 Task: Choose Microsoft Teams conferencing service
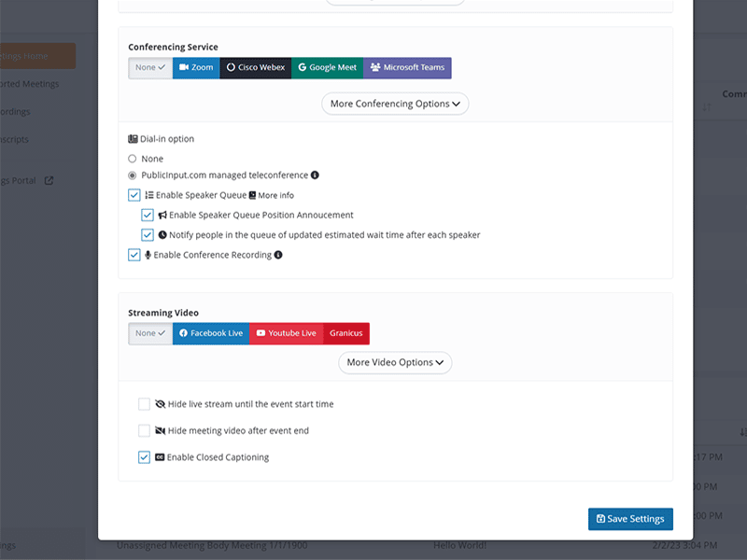coord(407,68)
